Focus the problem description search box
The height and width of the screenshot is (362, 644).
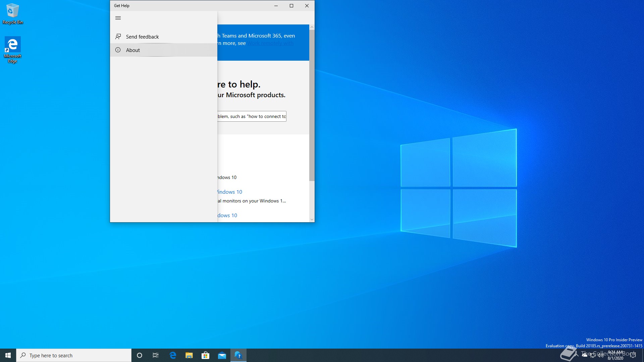coord(252,116)
